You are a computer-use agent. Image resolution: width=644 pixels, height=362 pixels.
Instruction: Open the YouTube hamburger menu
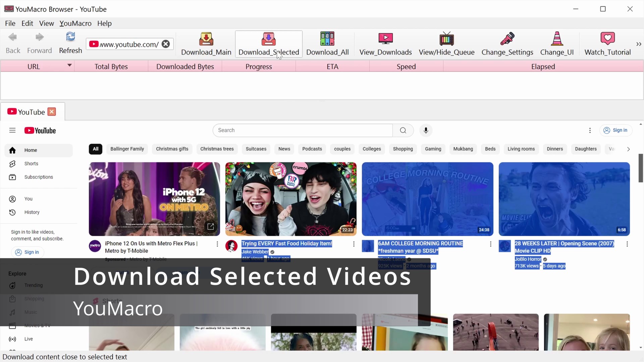coord(12,130)
